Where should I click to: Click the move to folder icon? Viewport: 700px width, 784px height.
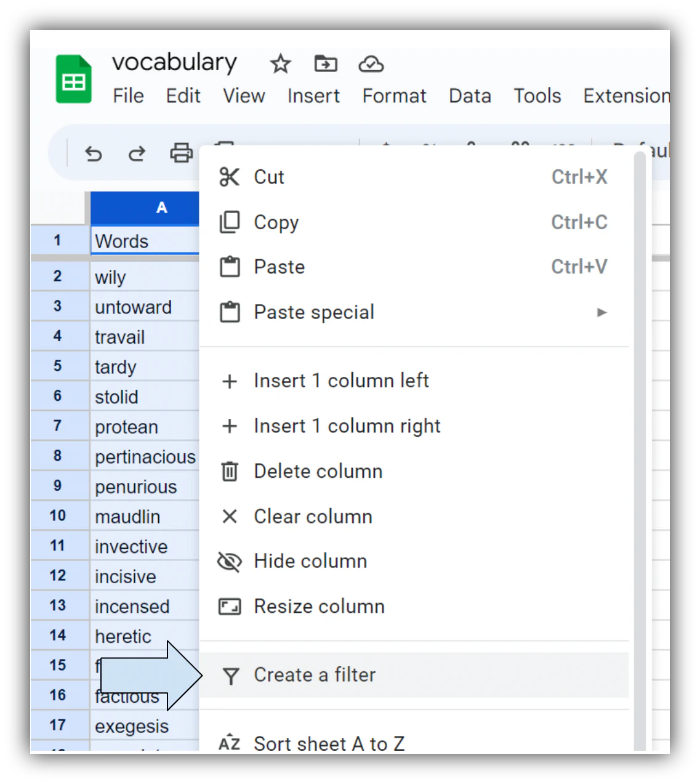coord(325,63)
